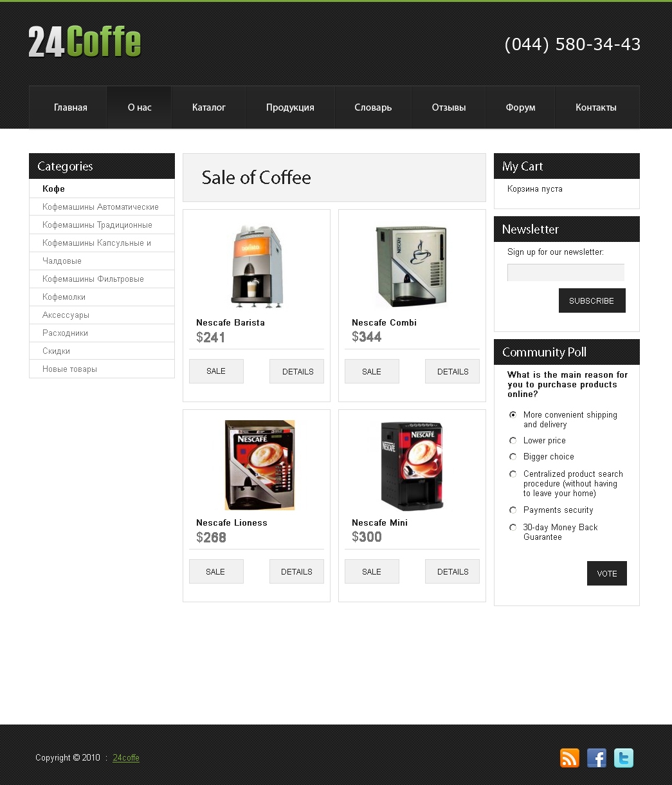Go to the Контакты menu item
The image size is (672, 785).
pyautogui.click(x=596, y=107)
